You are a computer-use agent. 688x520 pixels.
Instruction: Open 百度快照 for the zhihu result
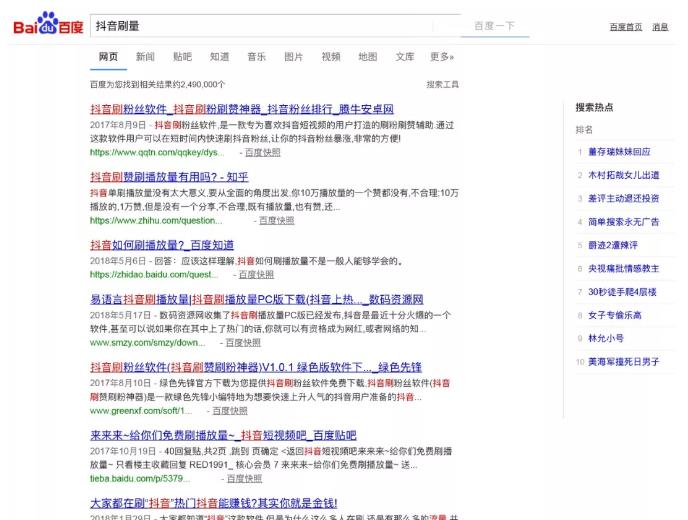pyautogui.click(x=276, y=220)
